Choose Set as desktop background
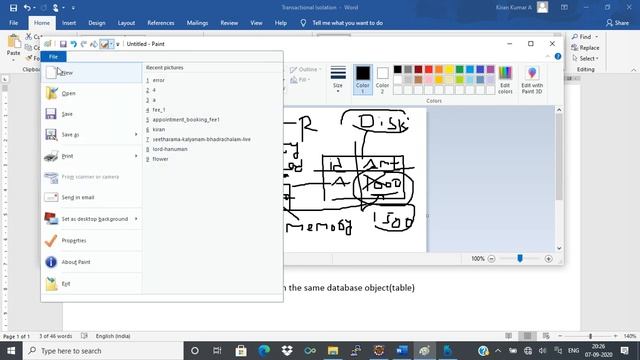 pyautogui.click(x=87, y=219)
